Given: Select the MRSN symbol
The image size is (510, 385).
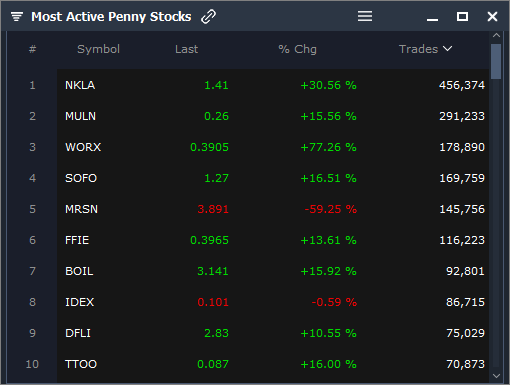Looking at the screenshot, I should [x=81, y=209].
